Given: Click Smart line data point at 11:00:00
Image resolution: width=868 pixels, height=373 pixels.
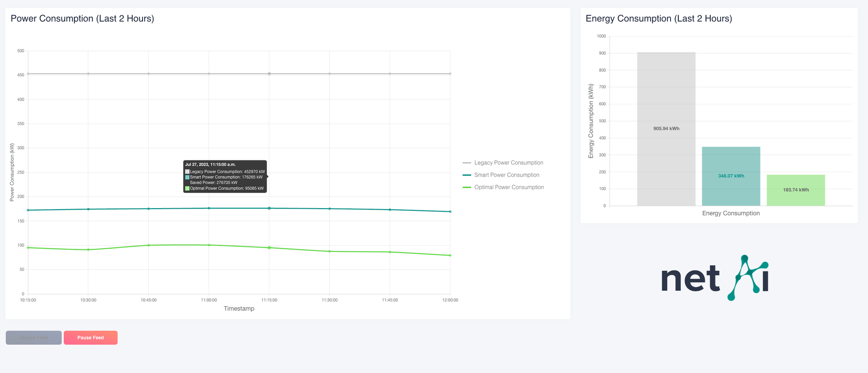Looking at the screenshot, I should pos(209,208).
